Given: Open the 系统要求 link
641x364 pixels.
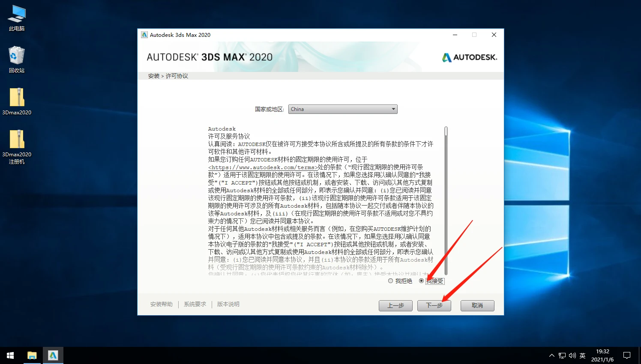Looking at the screenshot, I should point(195,304).
